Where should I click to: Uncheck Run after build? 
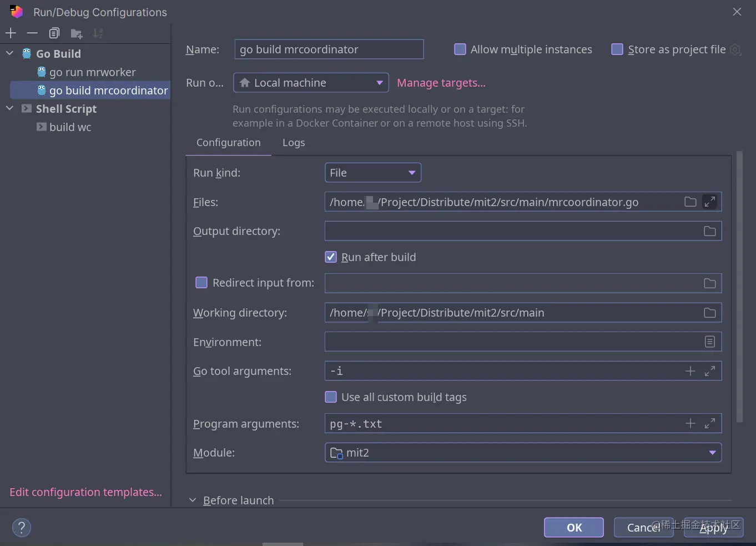point(331,257)
